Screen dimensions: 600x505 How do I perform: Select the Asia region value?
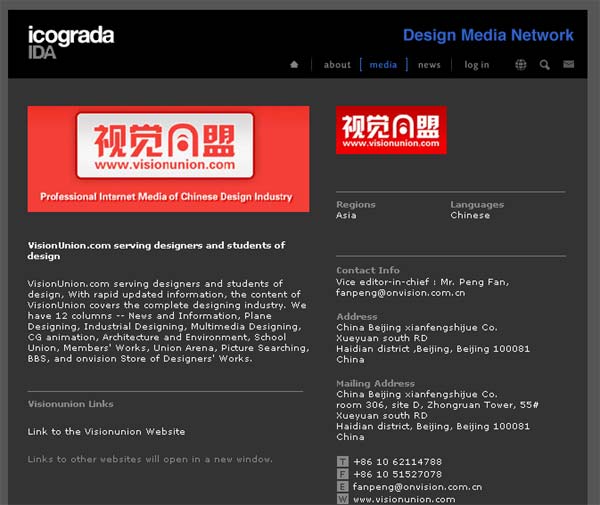coord(346,215)
